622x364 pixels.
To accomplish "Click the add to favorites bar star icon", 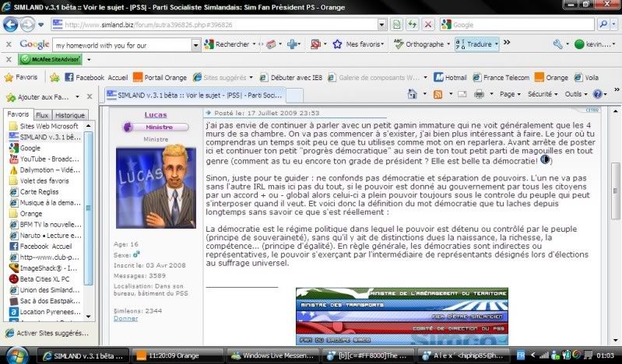I will coord(54,78).
